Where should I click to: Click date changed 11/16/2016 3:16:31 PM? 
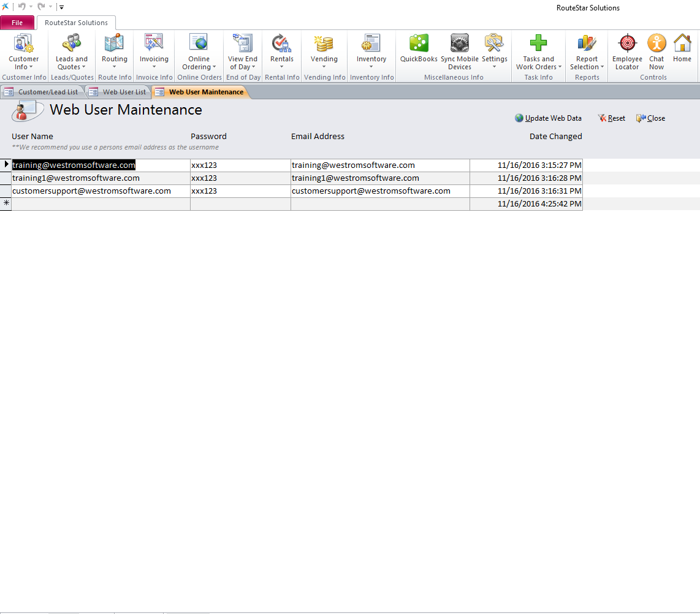click(x=527, y=191)
